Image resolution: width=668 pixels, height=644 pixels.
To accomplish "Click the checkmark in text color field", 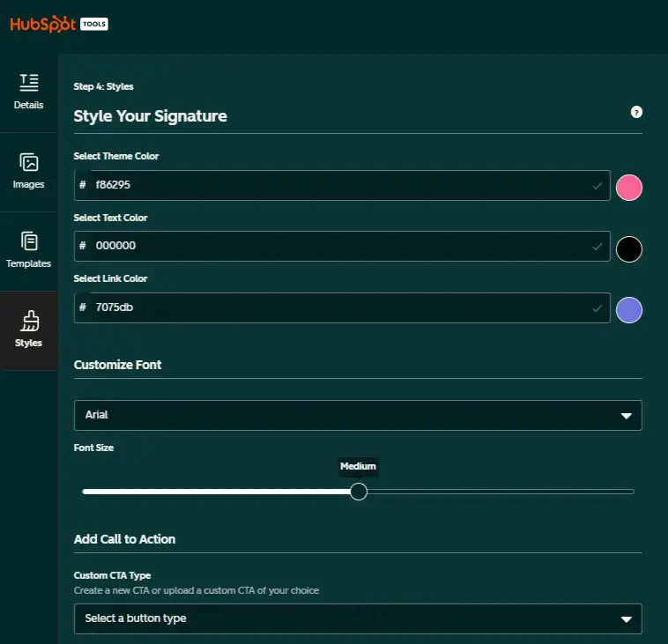I will tap(597, 247).
